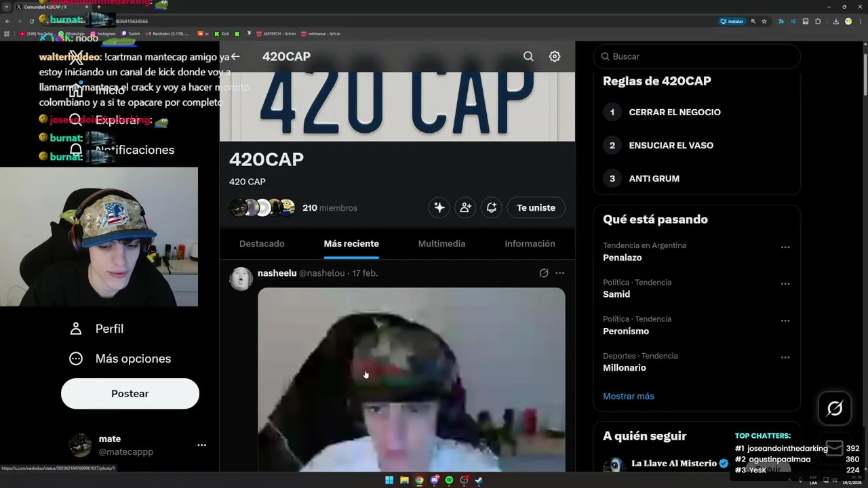
Task: Click the zoom magnifier in address bar
Action: [753, 22]
